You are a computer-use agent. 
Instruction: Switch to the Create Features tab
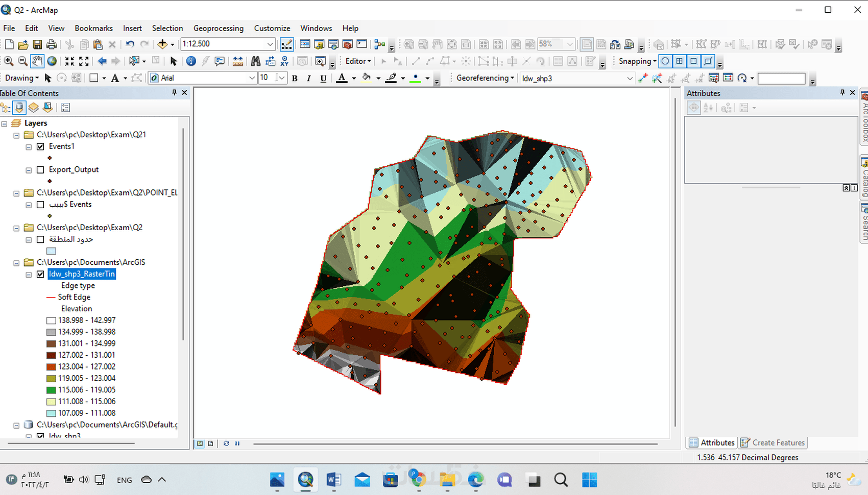tap(773, 443)
